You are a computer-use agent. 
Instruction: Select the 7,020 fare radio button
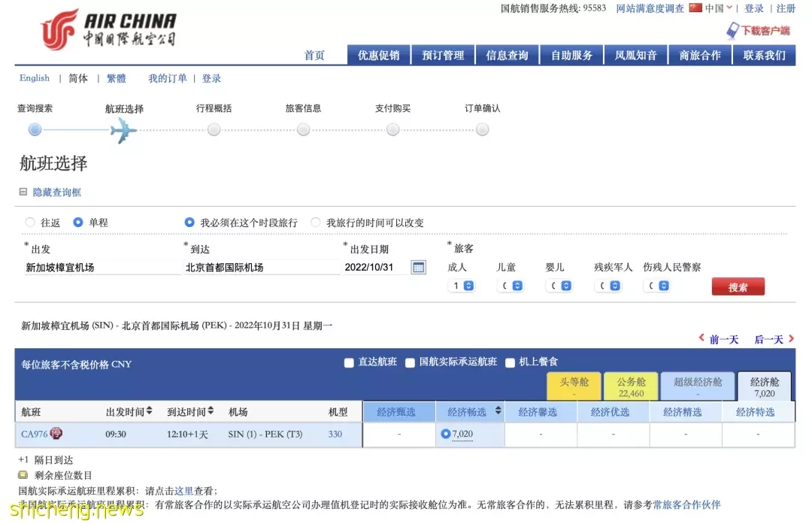[x=445, y=433]
